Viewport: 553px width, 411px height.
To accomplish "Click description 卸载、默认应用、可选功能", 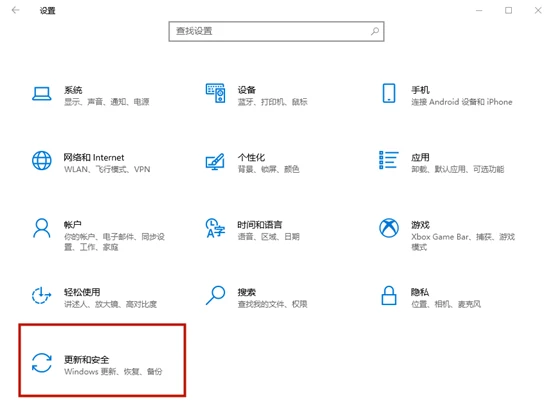I will [457, 169].
